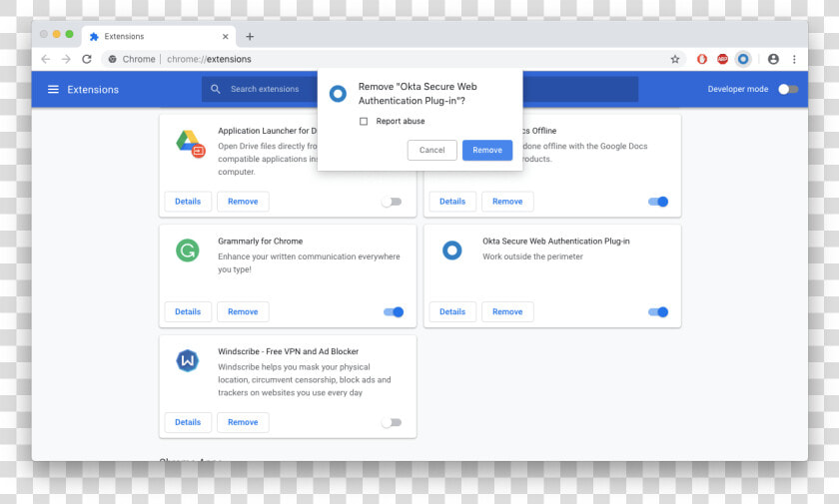Remove Application Launcher for Drive

point(243,202)
